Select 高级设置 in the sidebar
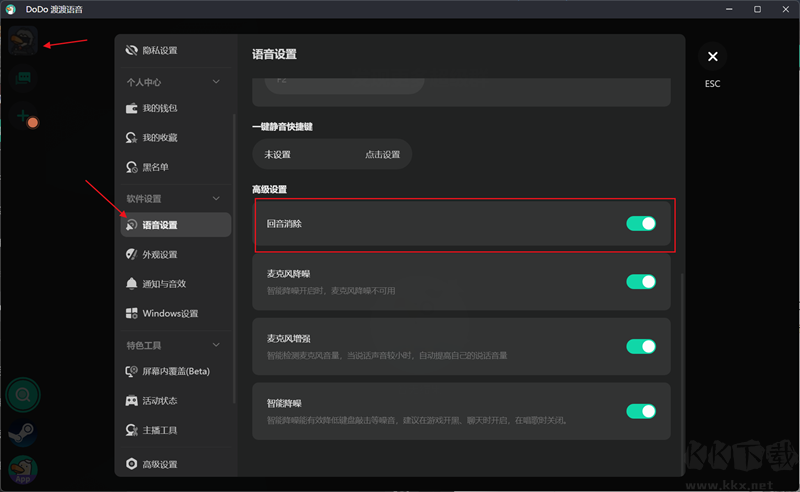Image resolution: width=800 pixels, height=492 pixels. click(176, 463)
